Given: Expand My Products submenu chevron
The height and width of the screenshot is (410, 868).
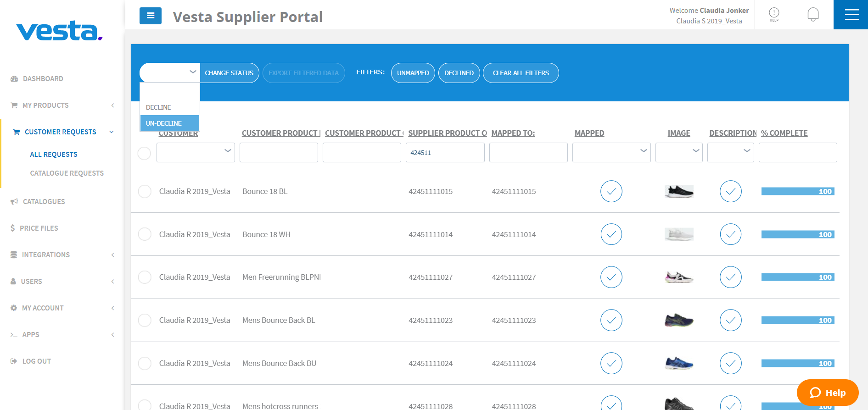Looking at the screenshot, I should point(112,105).
